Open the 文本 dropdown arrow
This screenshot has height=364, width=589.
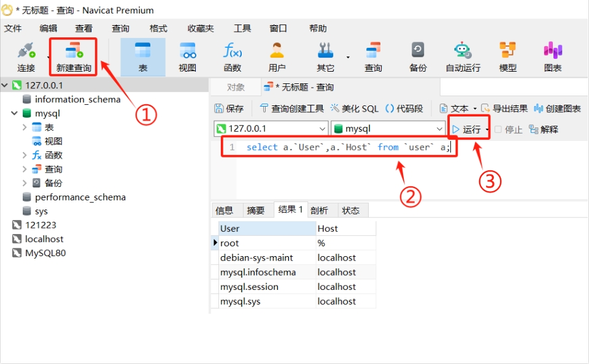475,109
